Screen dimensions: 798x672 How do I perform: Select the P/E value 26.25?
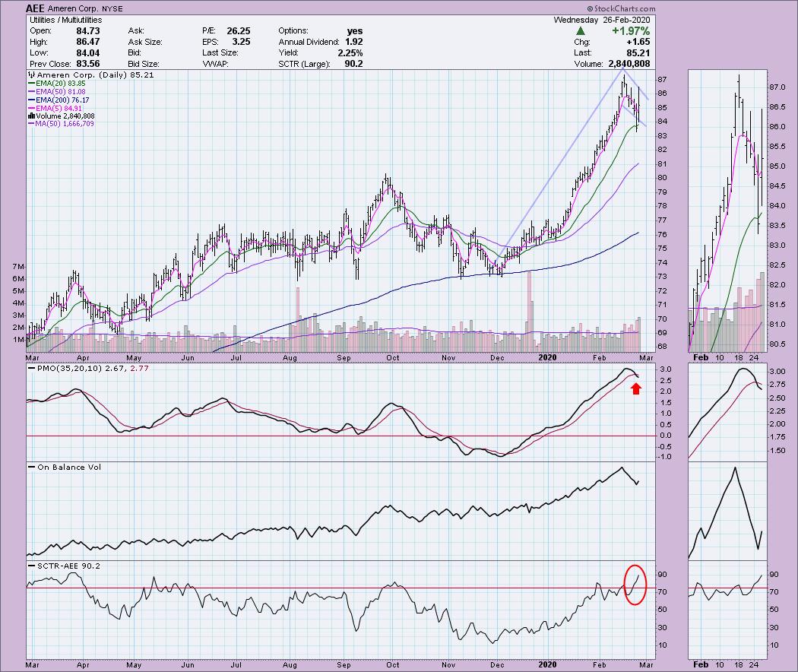(239, 31)
